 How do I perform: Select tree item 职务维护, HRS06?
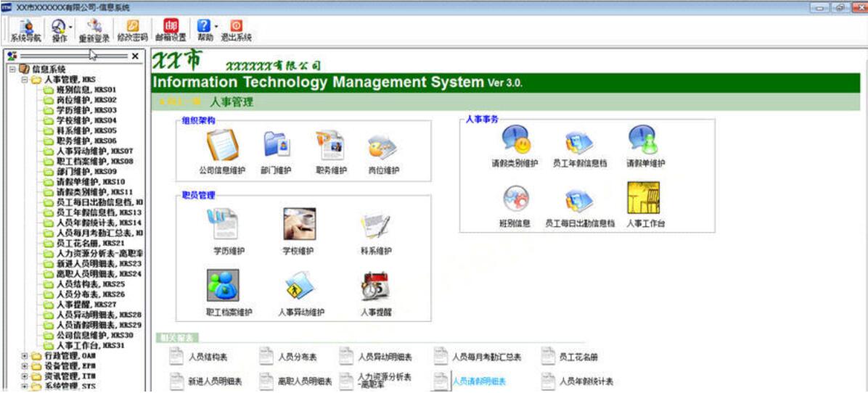86,141
